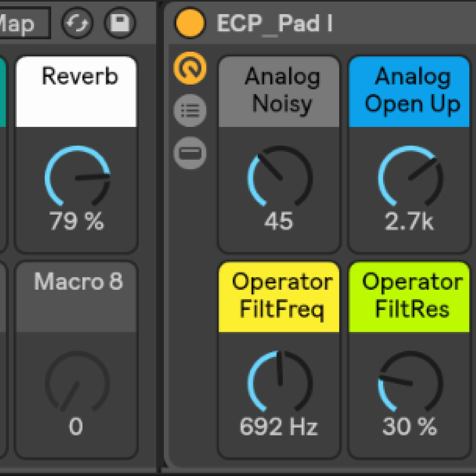476x476 pixels.
Task: Toggle the show macro controls icon
Action: coord(190,68)
